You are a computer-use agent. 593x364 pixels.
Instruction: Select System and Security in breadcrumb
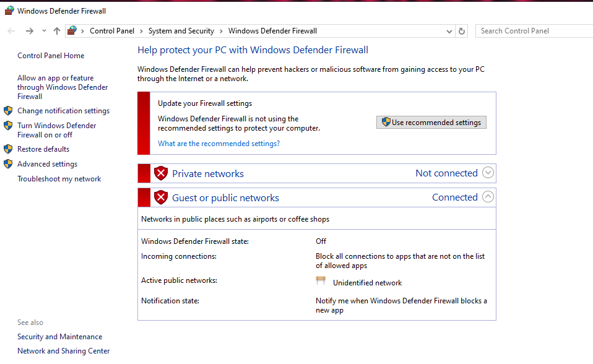point(181,31)
